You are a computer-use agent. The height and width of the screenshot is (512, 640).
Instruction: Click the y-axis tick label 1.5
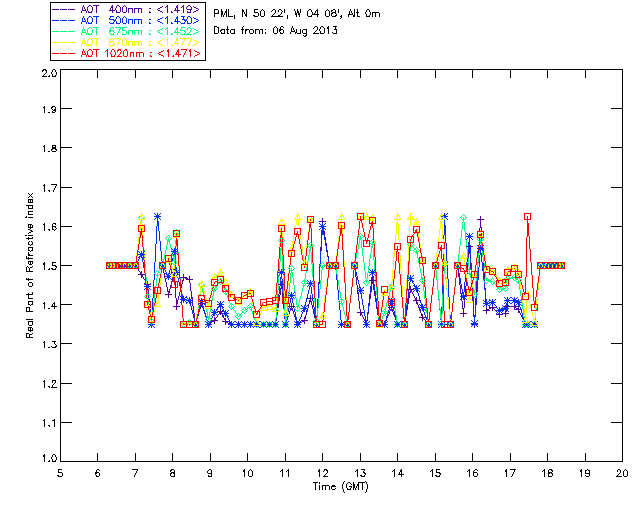tap(49, 266)
